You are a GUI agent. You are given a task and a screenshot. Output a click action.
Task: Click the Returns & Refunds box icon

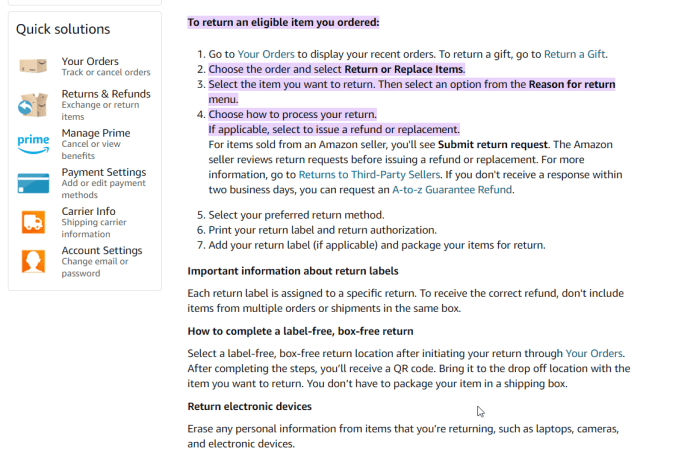(x=33, y=103)
